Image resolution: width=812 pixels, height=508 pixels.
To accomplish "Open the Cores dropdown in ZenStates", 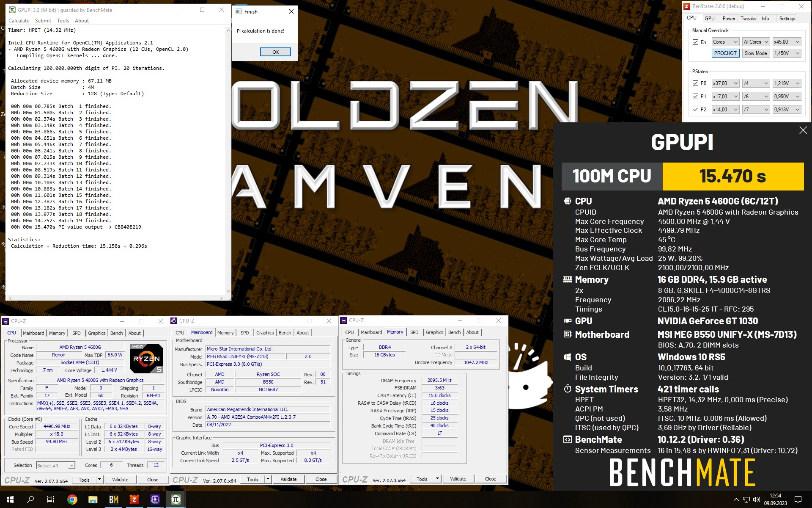I will [x=725, y=42].
